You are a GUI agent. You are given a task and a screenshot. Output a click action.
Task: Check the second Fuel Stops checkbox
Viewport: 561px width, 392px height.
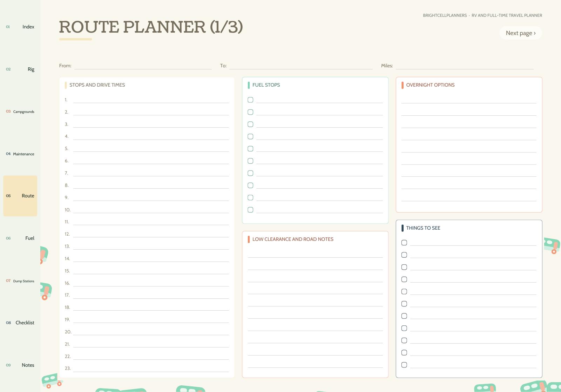(250, 112)
